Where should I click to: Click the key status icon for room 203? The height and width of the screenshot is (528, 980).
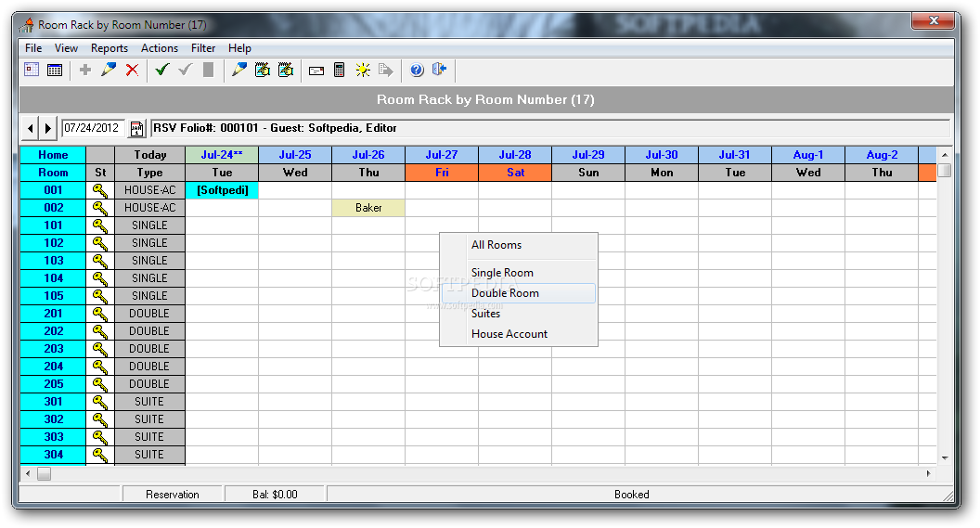click(x=100, y=349)
